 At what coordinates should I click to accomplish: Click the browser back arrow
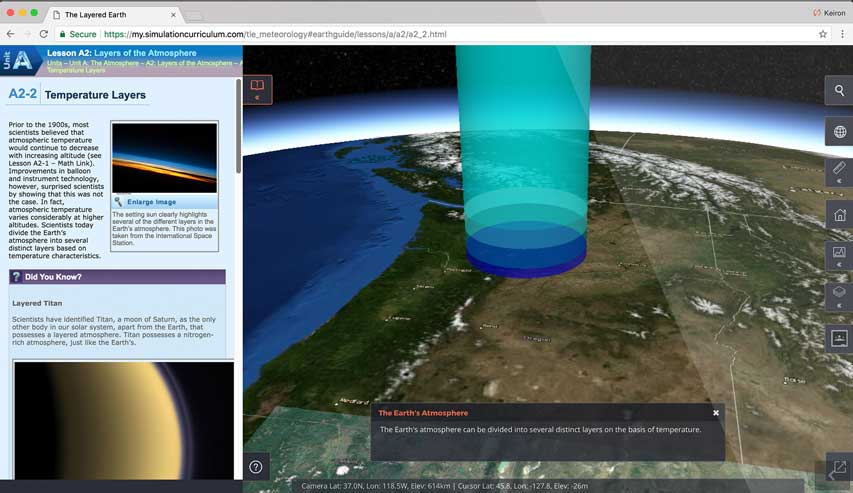pyautogui.click(x=10, y=34)
